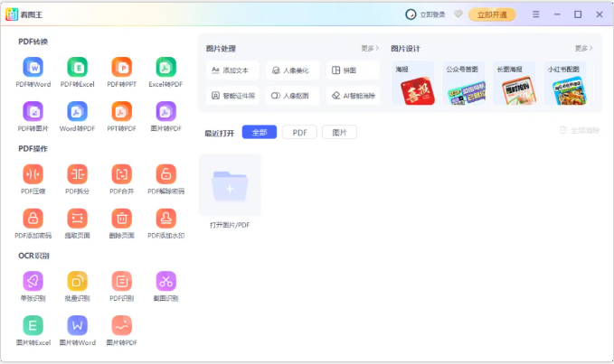Viewport: 614px width, 364px height.
Task: Click 全部清除 to clear recent list
Action: pyautogui.click(x=580, y=130)
